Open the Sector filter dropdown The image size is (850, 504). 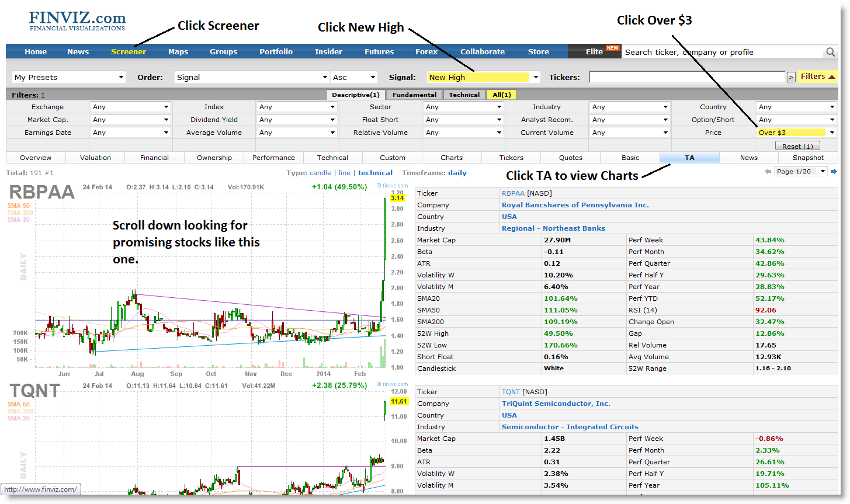tap(463, 107)
